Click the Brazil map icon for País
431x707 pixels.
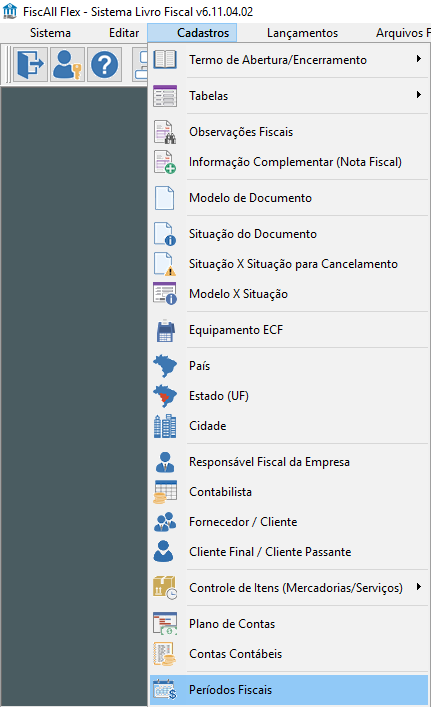(x=165, y=366)
